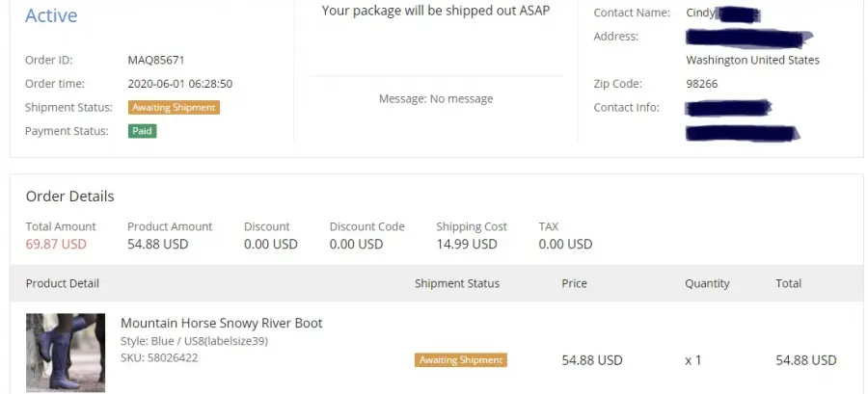Click the Product Detail column header
The image size is (868, 394).
(x=63, y=283)
